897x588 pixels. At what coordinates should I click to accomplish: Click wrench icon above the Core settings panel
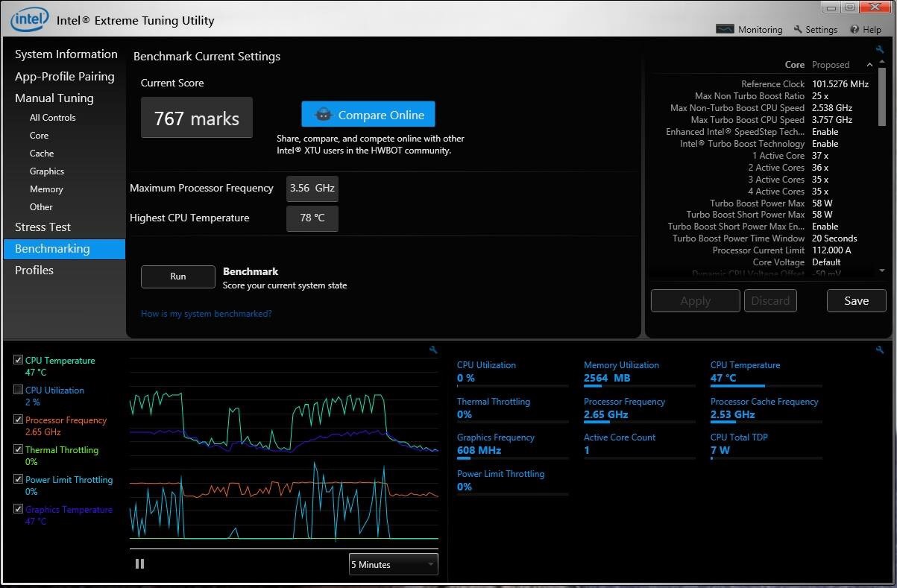880,49
